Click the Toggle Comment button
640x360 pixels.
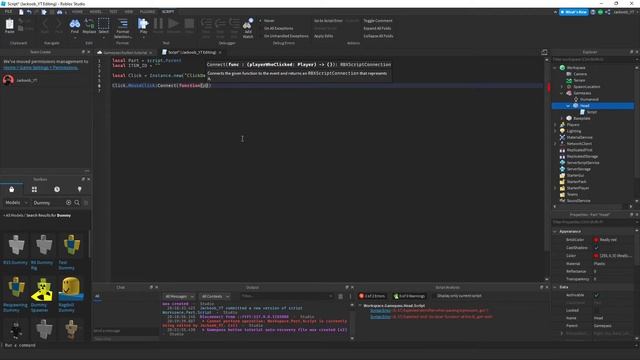378,20
